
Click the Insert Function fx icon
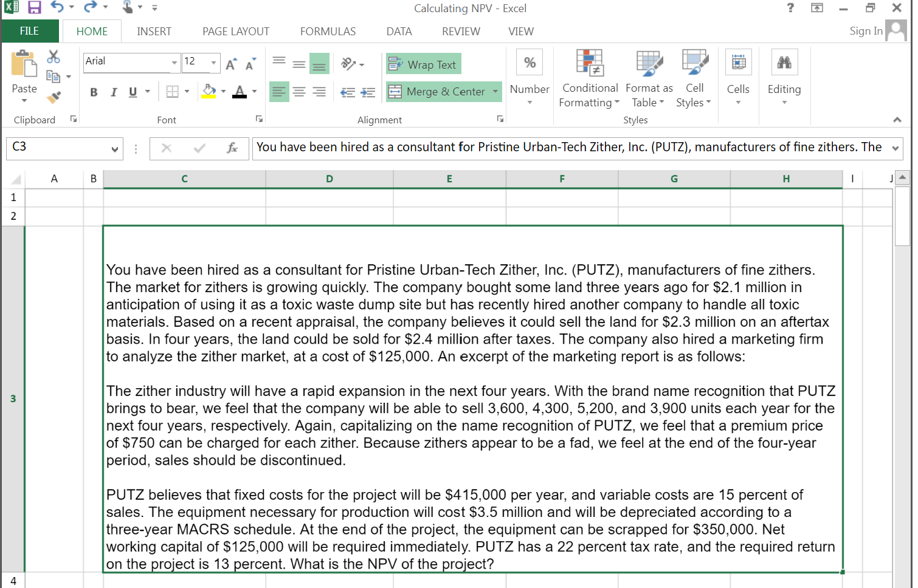(232, 148)
